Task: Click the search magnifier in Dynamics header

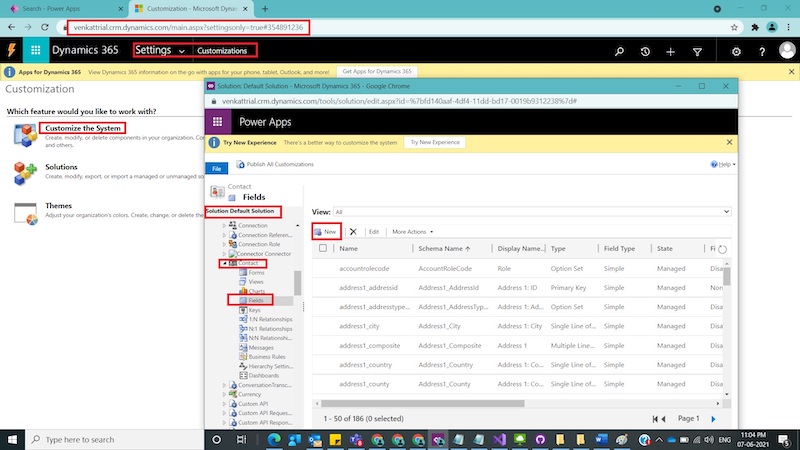Action: (x=619, y=51)
